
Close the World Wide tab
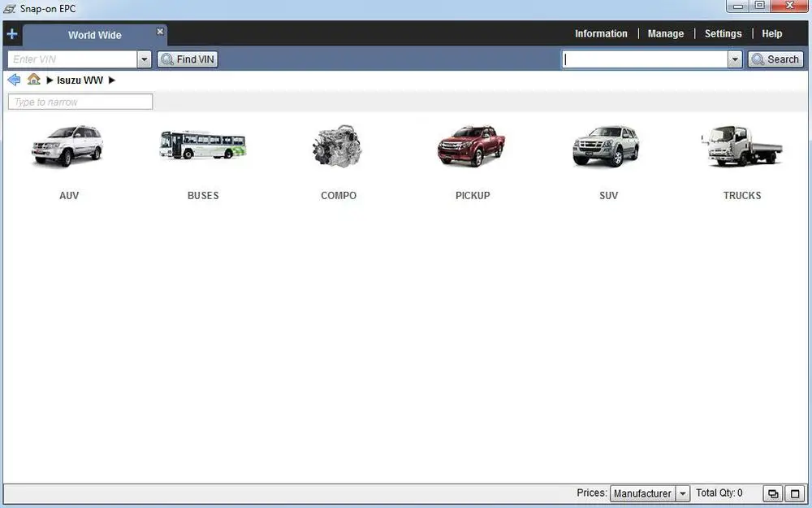(160, 31)
